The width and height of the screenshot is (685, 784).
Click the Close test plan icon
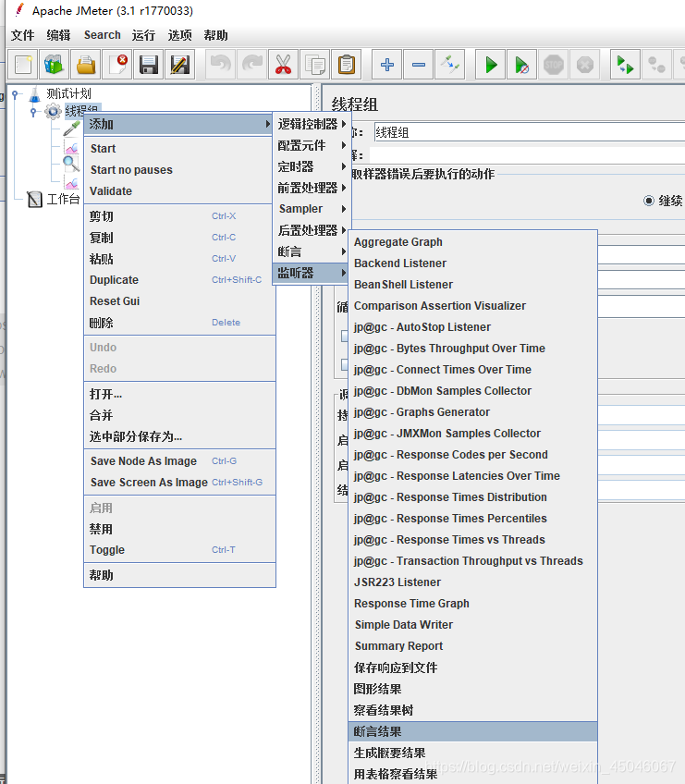tap(117, 65)
